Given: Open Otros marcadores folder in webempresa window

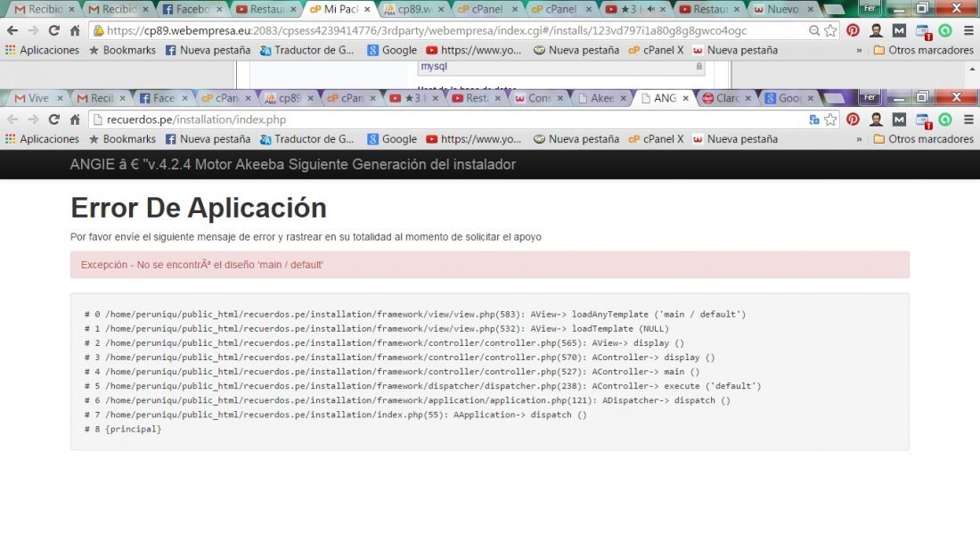Looking at the screenshot, I should click(x=923, y=50).
